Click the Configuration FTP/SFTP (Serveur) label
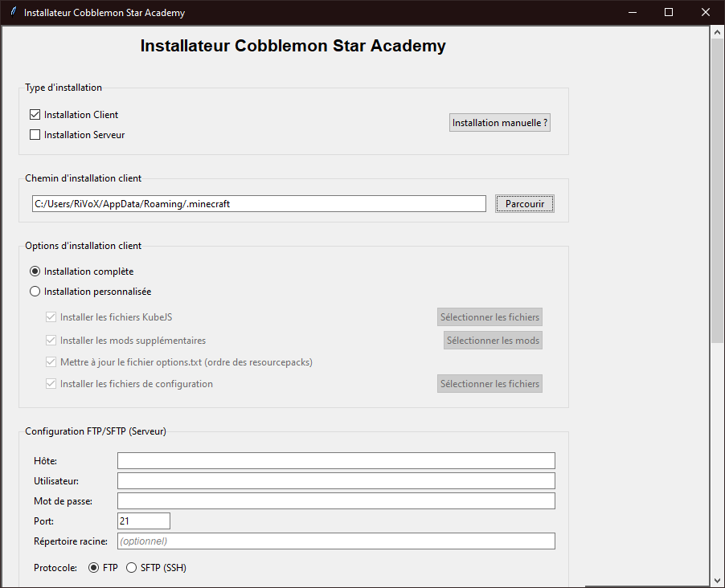Screen dimensions: 725x588 96,431
